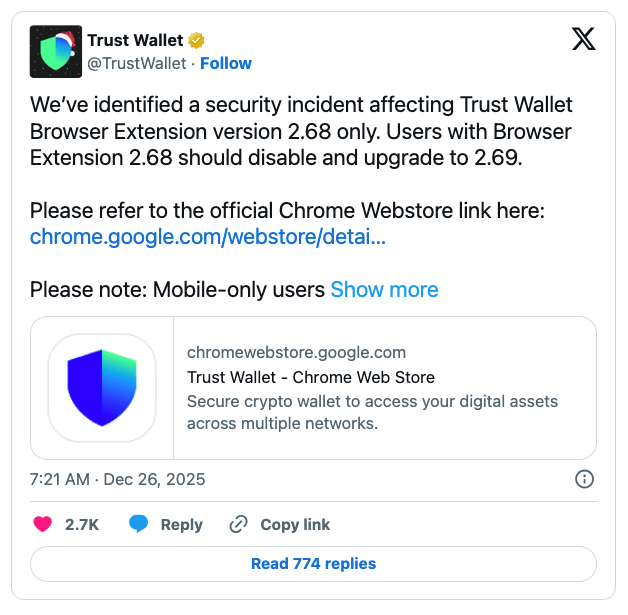Screen dimensions: 628x615
Task: Click the Reply text label
Action: pyautogui.click(x=181, y=524)
